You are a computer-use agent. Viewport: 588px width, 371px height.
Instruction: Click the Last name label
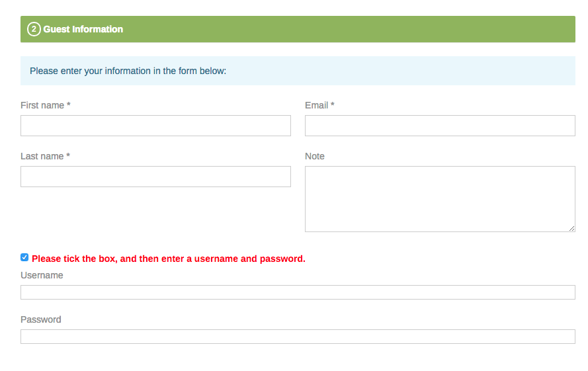tap(42, 156)
